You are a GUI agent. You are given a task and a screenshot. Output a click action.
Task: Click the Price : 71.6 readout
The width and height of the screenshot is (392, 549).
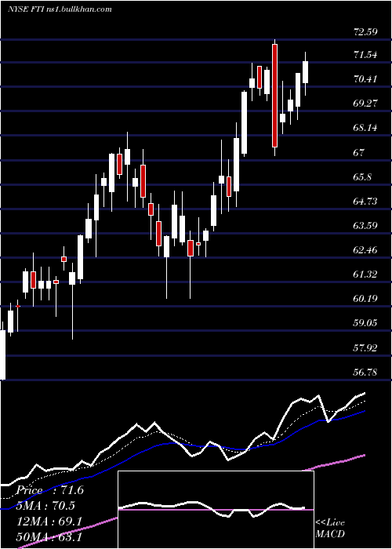(x=49, y=490)
